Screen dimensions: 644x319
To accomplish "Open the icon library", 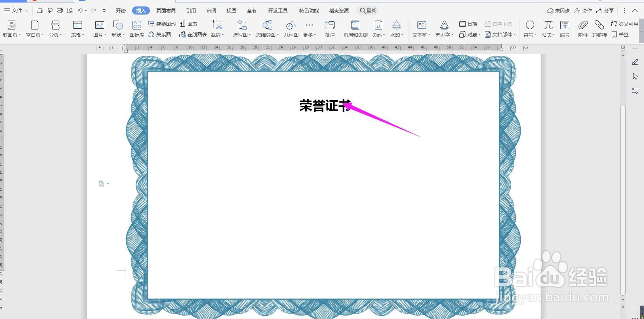I will click(x=137, y=29).
